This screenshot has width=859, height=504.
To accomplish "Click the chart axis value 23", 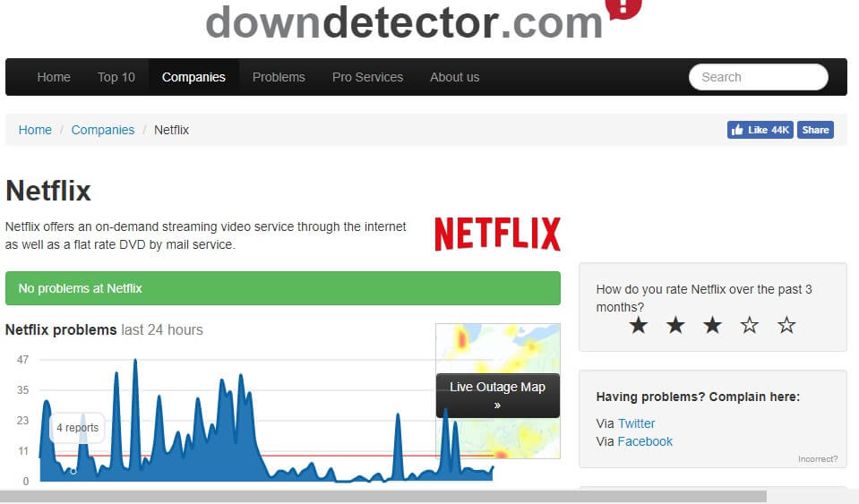I will coord(22,420).
